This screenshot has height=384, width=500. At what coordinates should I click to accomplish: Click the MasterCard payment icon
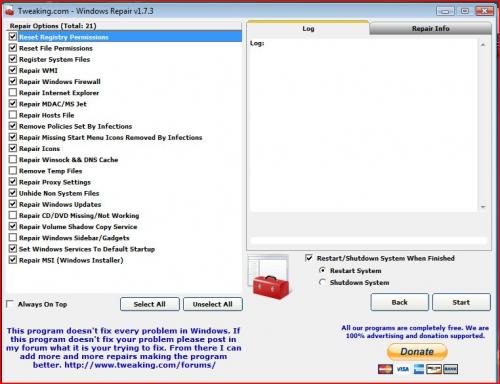[385, 369]
